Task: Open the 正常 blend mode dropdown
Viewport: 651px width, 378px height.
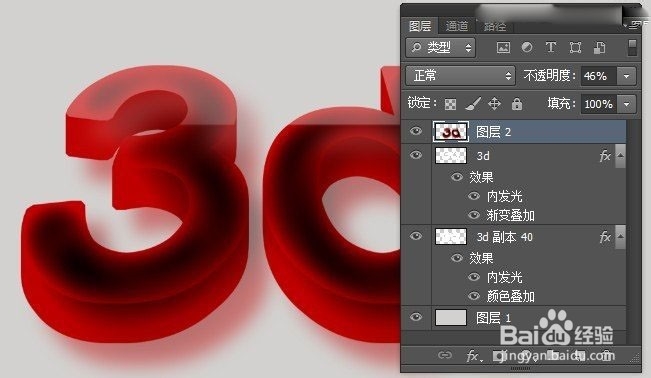Action: click(460, 76)
